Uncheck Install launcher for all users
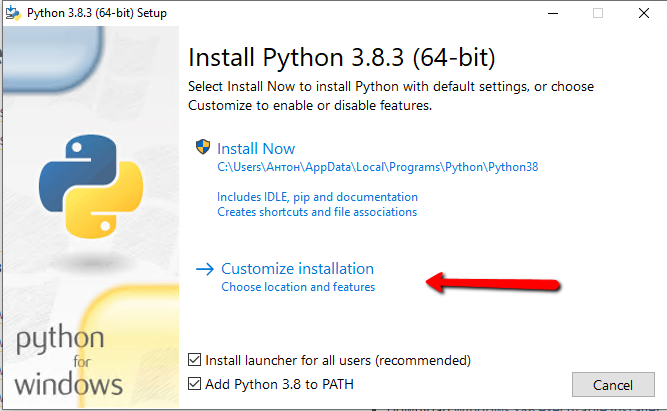The height and width of the screenshot is (411, 667). [x=195, y=360]
